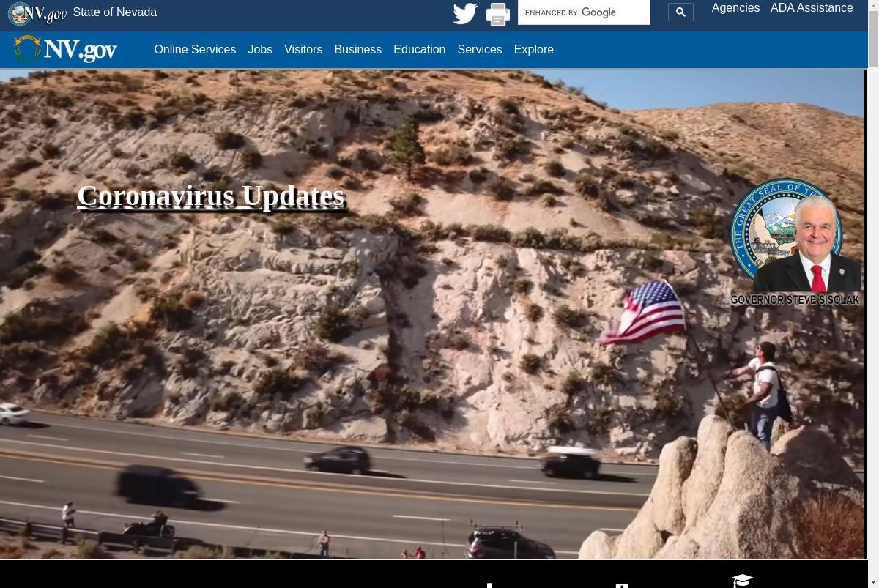Click the graduation cap icon at bottom
Image resolution: width=879 pixels, height=588 pixels.
742,581
